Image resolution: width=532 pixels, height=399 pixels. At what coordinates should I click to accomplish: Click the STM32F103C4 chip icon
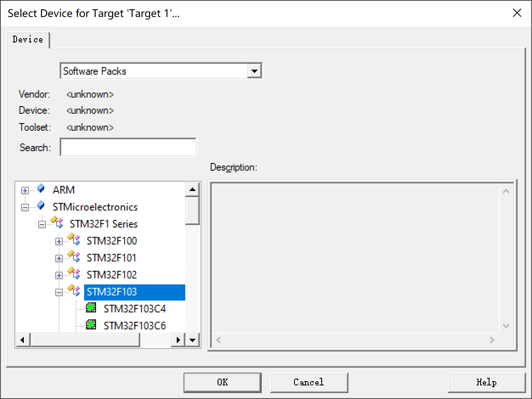click(91, 308)
